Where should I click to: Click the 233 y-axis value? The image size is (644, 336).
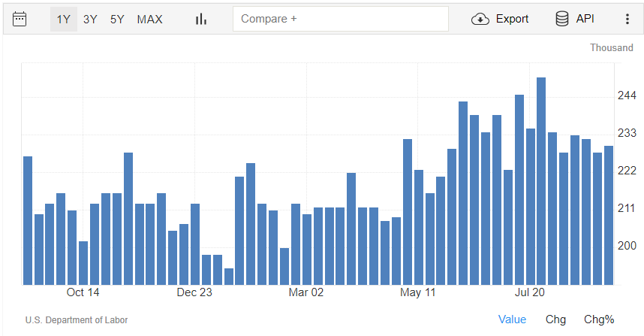point(627,133)
